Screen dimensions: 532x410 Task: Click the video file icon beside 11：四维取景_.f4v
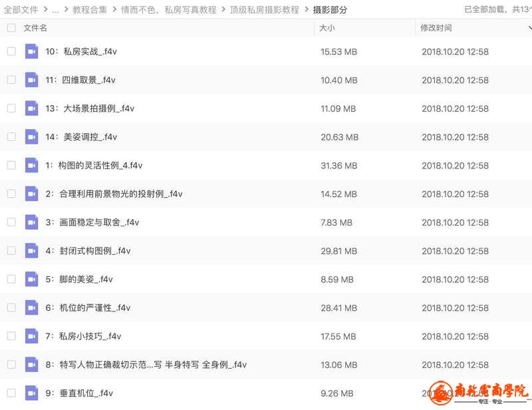[31, 80]
